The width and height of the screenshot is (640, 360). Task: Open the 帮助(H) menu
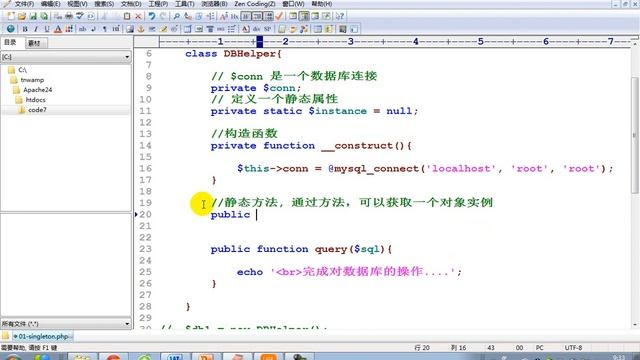pyautogui.click(x=321, y=4)
